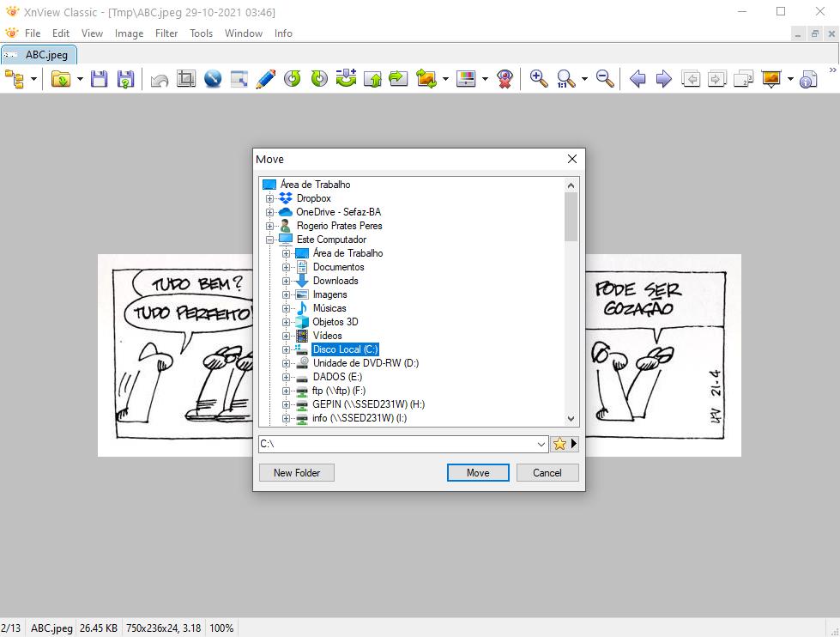Screen dimensions: 840x637
Task: Open the File menu
Action: 32,33
